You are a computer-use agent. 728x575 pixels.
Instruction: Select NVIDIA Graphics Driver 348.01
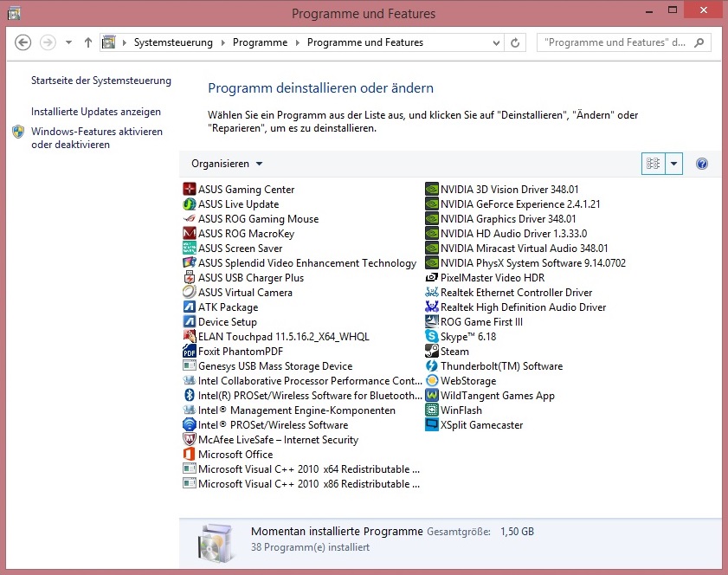click(x=500, y=219)
